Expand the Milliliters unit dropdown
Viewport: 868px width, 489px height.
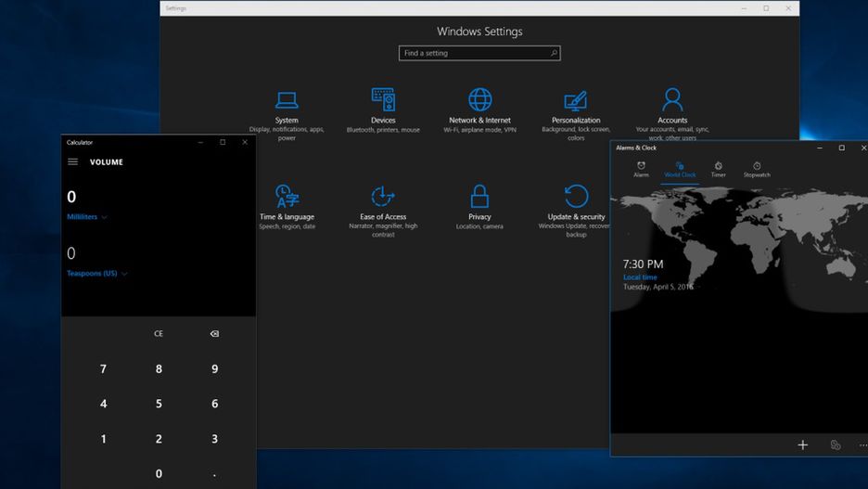87,216
